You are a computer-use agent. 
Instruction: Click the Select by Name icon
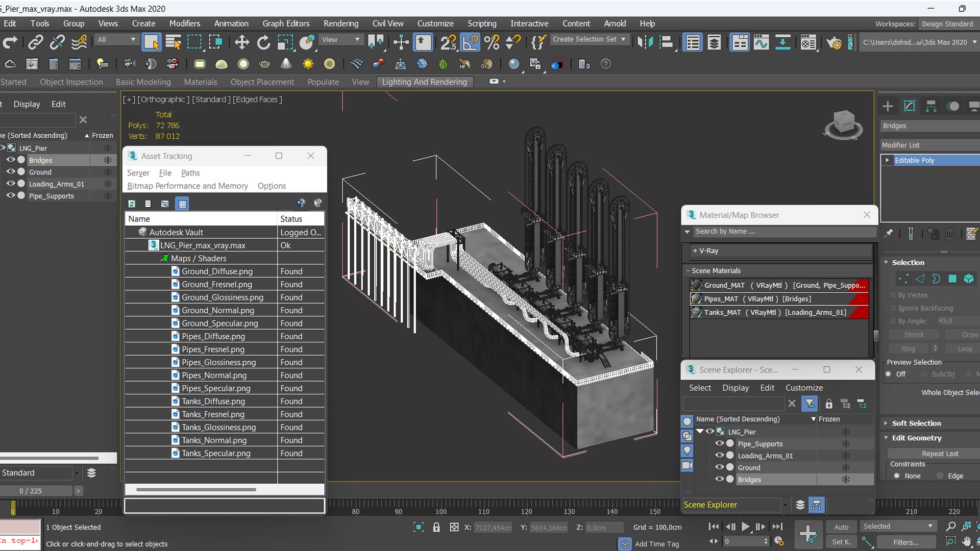click(173, 42)
